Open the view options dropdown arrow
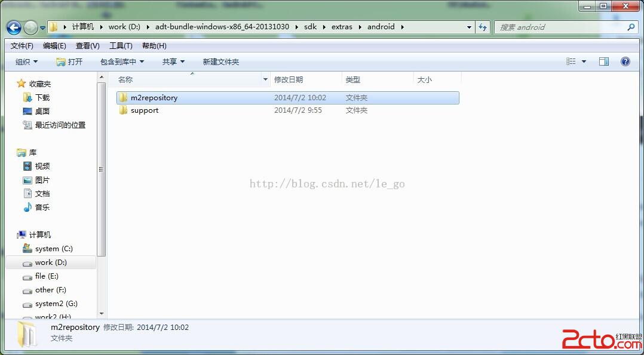Image resolution: width=644 pixels, height=355 pixels. tap(584, 62)
